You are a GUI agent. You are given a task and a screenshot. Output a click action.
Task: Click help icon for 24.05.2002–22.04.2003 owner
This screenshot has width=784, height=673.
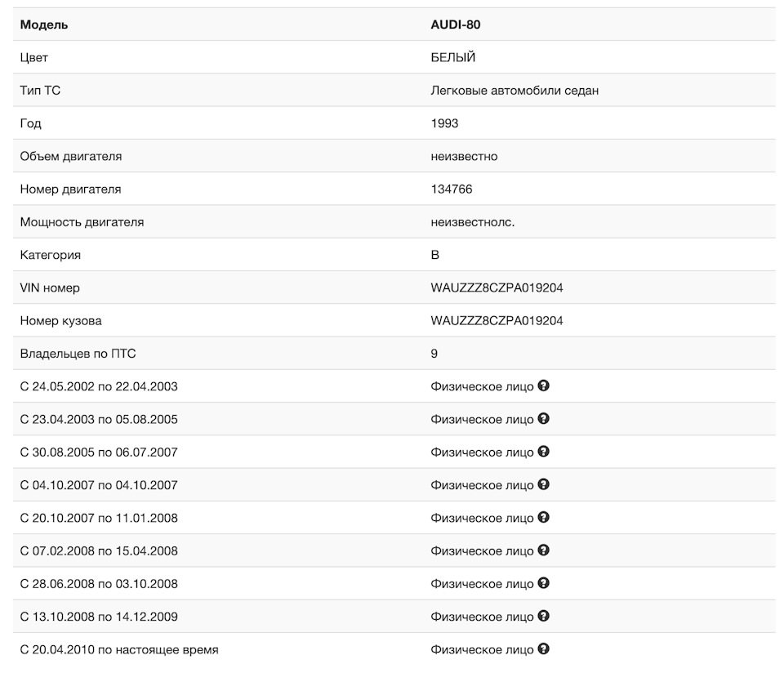(x=544, y=386)
